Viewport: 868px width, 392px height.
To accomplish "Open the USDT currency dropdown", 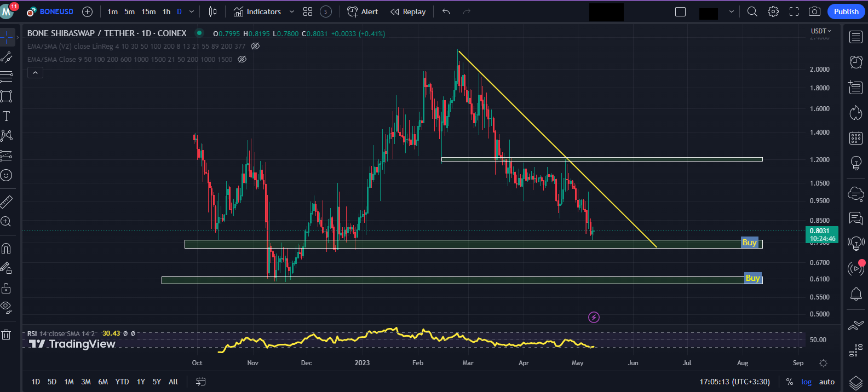I will [x=821, y=31].
